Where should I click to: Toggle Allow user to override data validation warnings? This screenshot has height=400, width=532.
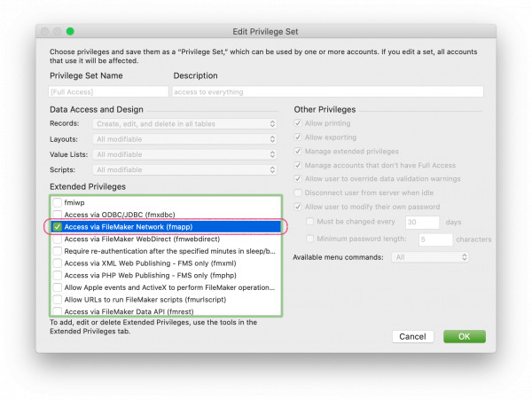(x=298, y=178)
